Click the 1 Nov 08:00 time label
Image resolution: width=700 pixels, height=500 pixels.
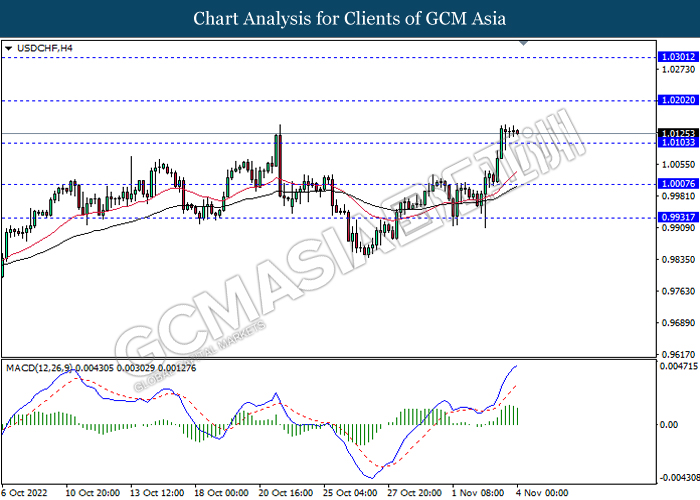(478, 493)
